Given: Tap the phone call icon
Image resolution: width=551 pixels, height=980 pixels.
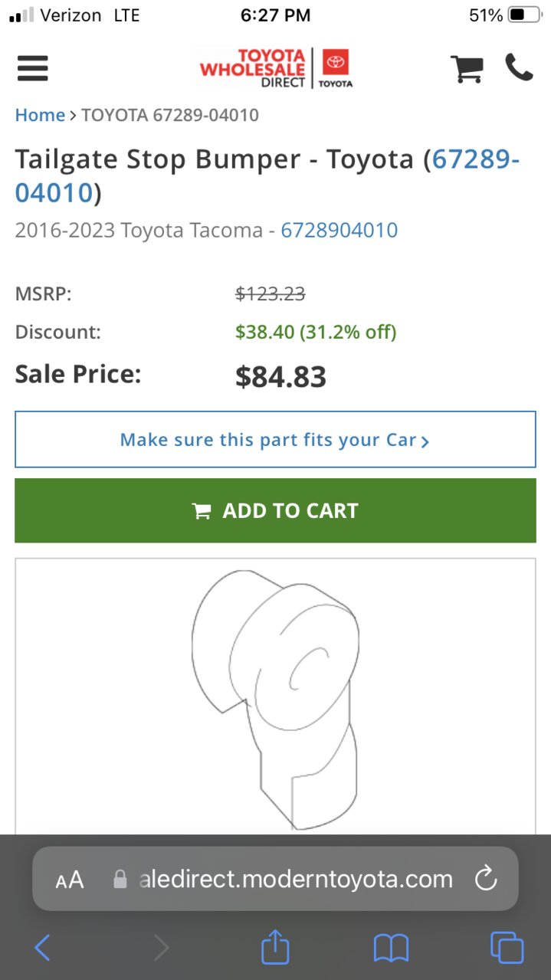Looking at the screenshot, I should coord(519,67).
